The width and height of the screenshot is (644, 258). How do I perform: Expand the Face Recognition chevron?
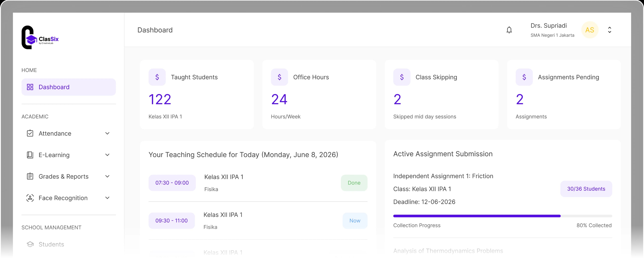pos(107,198)
